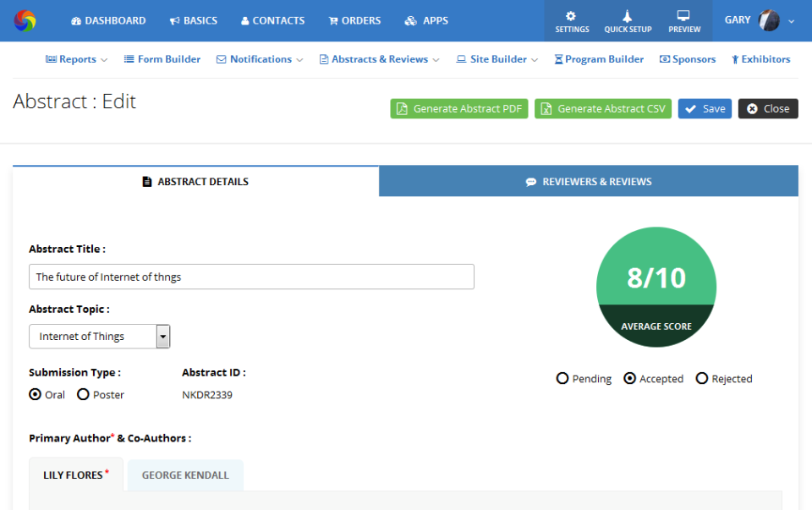Go to Program Builder
The height and width of the screenshot is (510, 812).
pyautogui.click(x=599, y=59)
